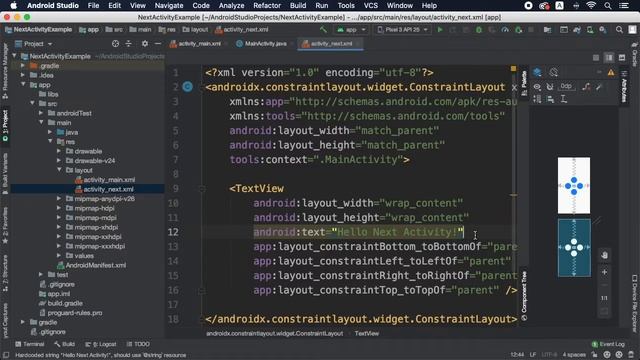This screenshot has width=640, height=360.
Task: Expand the java folder
Action: (50, 132)
